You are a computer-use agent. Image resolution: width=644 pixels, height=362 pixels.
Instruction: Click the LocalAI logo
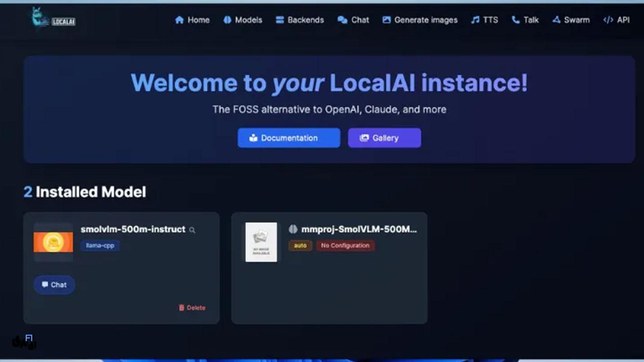click(x=52, y=20)
